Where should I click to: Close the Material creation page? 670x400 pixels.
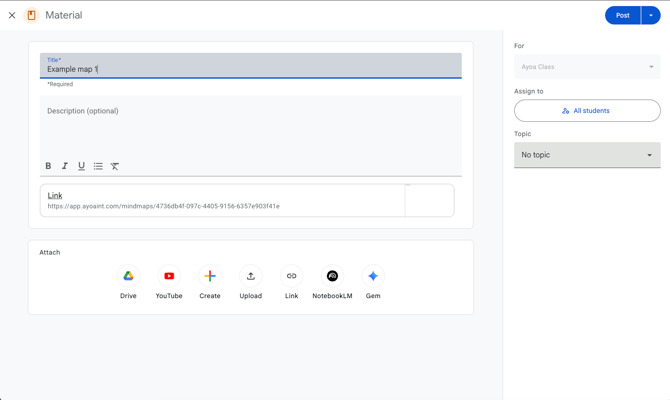tap(12, 15)
